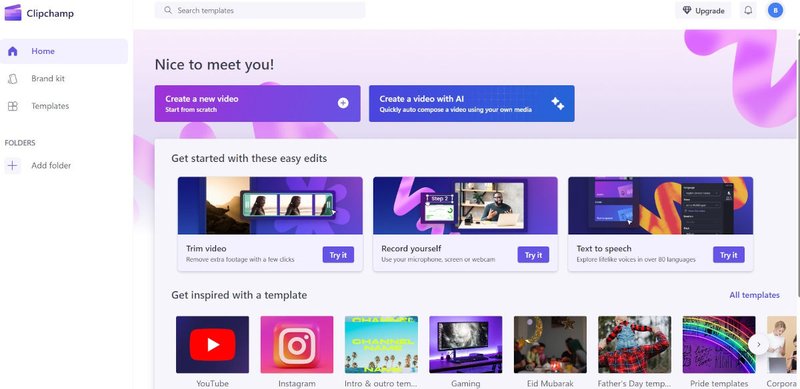Open the Record yourself preview image

tap(465, 206)
